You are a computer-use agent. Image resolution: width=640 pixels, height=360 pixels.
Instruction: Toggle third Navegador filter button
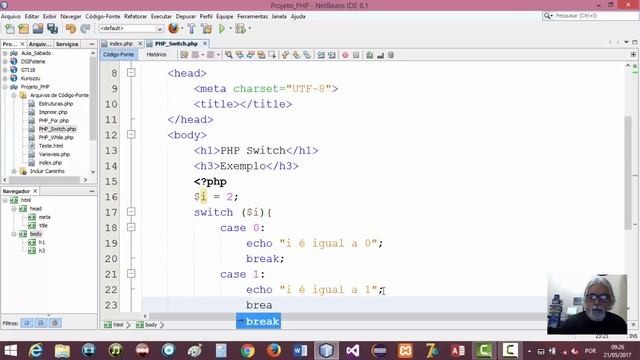56,323
